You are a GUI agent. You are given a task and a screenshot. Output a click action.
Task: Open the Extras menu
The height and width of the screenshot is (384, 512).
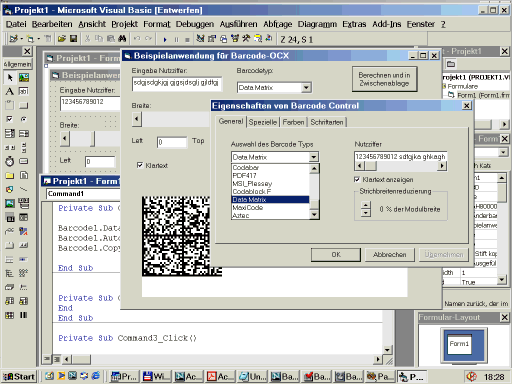coord(354,24)
